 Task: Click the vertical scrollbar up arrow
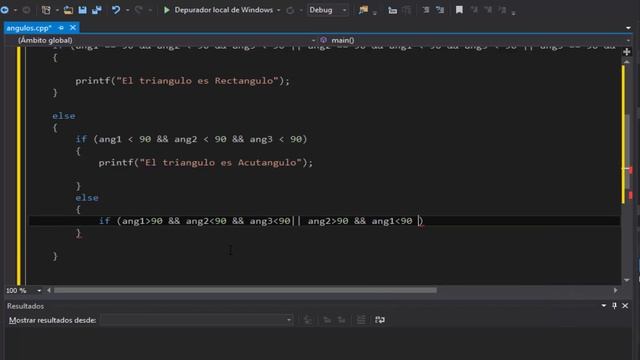click(x=627, y=62)
